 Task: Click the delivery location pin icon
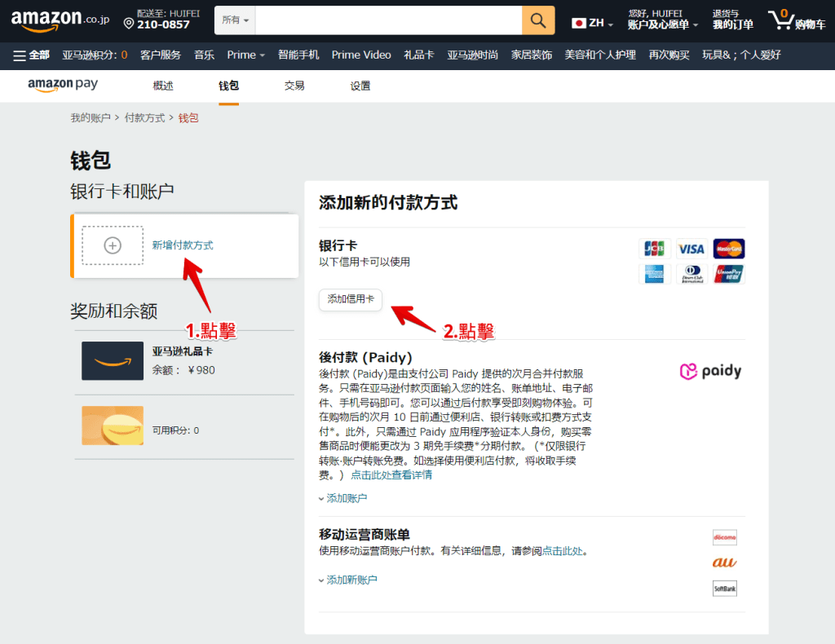click(x=129, y=24)
